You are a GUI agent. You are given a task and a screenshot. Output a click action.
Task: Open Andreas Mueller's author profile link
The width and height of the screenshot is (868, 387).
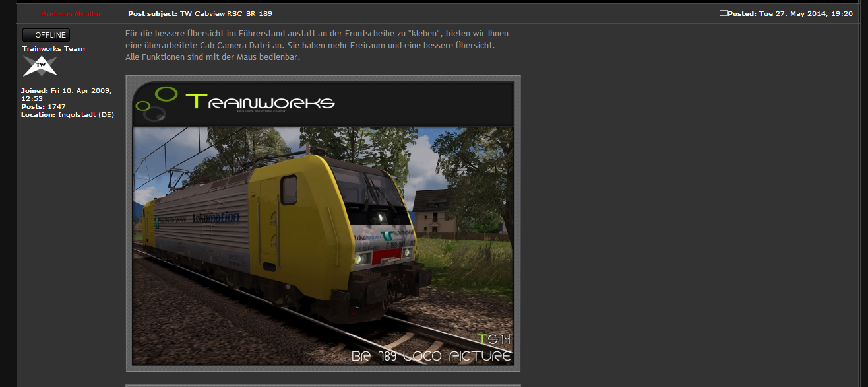coord(71,13)
